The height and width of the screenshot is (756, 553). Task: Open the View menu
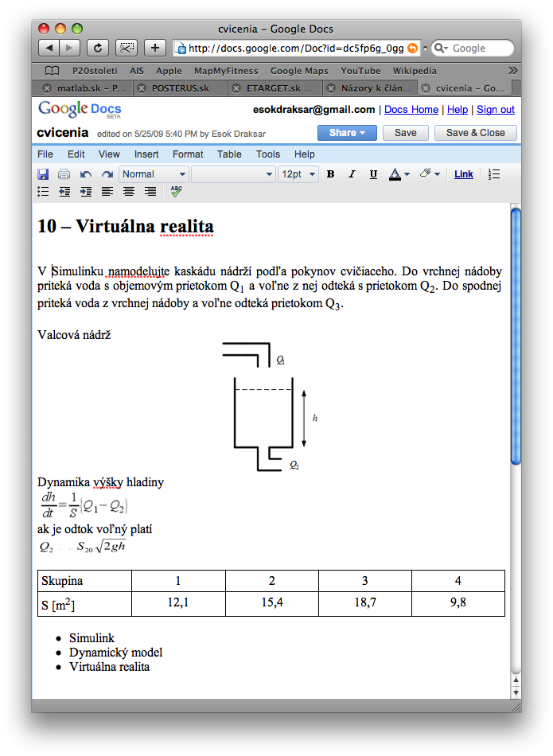click(109, 154)
